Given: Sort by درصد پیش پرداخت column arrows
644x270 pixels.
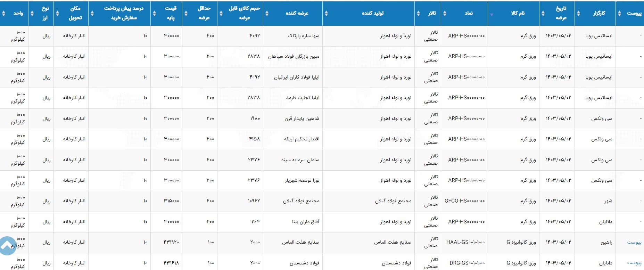Looking at the screenshot, I should tap(92, 13).
